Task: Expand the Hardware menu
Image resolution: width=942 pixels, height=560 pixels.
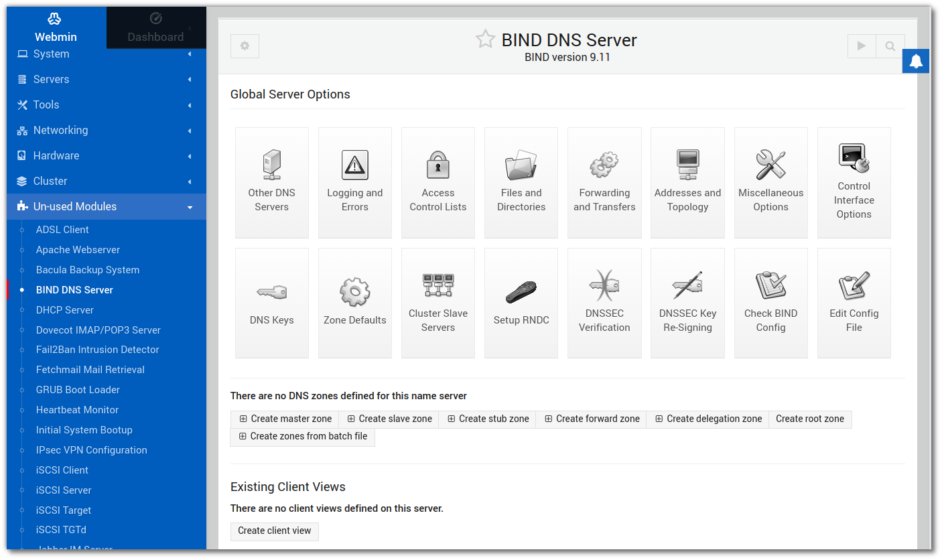Action: point(107,155)
